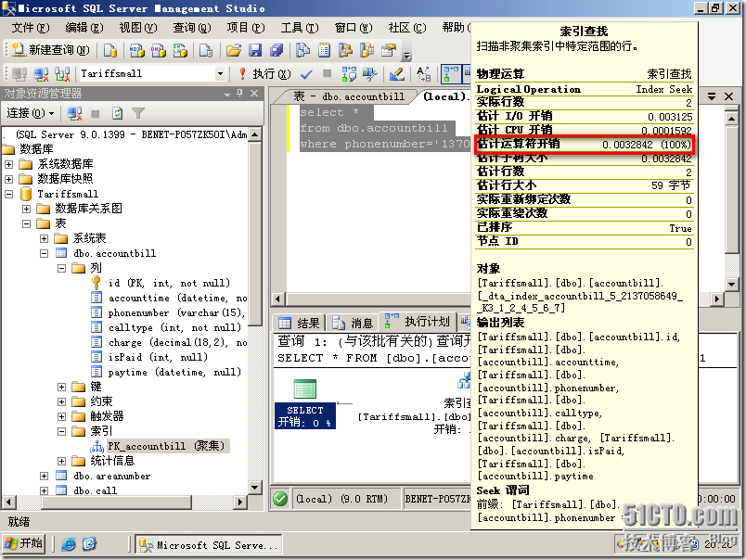This screenshot has height=560, width=746.
Task: Launch Internet Explorer from quick launch
Action: (69, 544)
